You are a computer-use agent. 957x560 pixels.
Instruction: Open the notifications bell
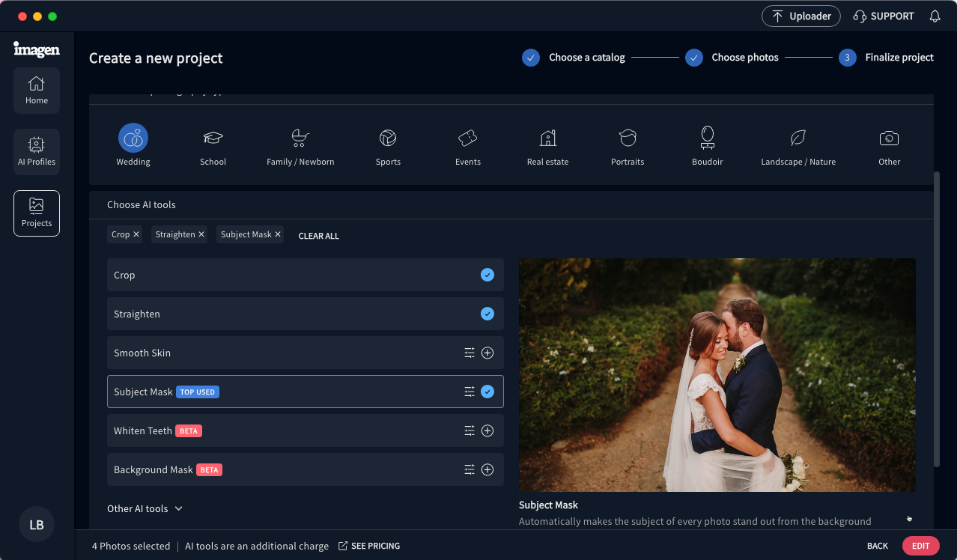click(x=935, y=16)
